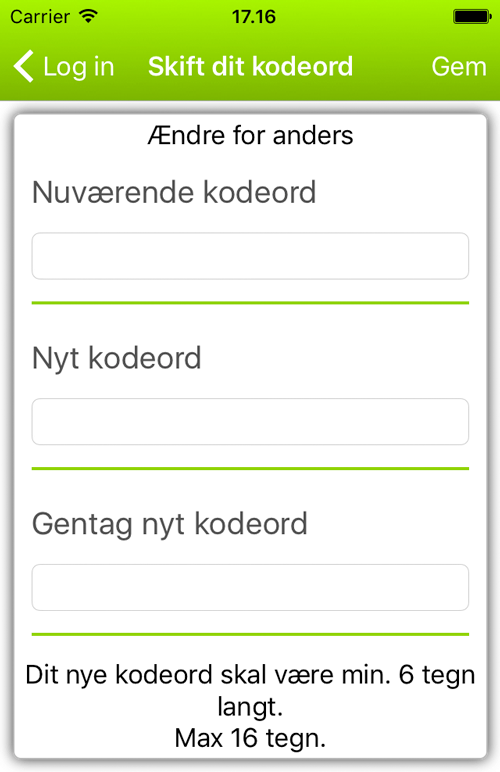Select the Gentag nyt kodeord label text
The image size is (500, 772).
coord(170,525)
